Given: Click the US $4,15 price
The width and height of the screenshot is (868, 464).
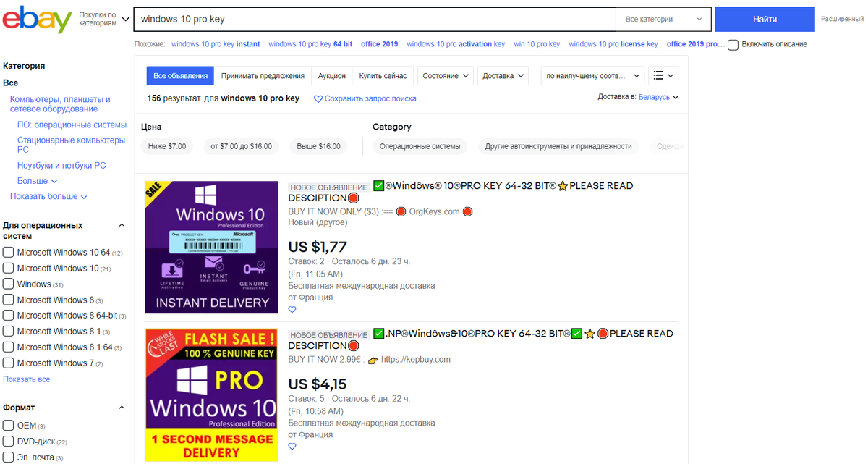Looking at the screenshot, I should 318,384.
